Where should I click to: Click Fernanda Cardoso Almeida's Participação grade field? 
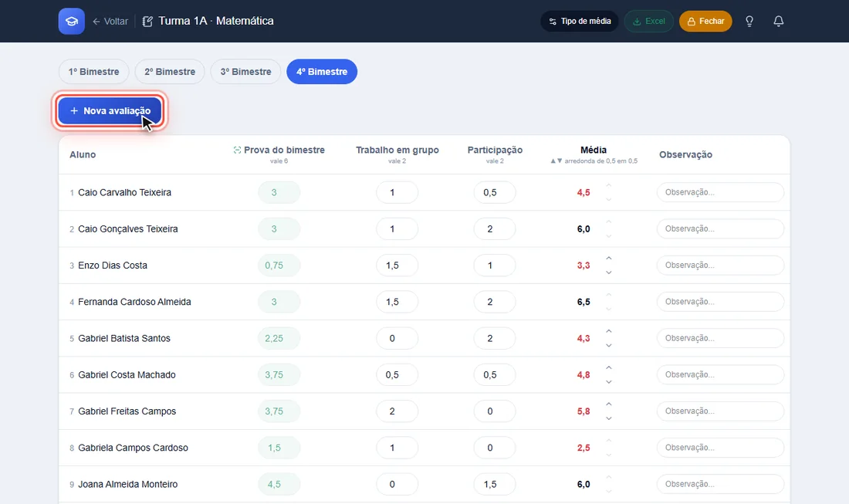[494, 302]
